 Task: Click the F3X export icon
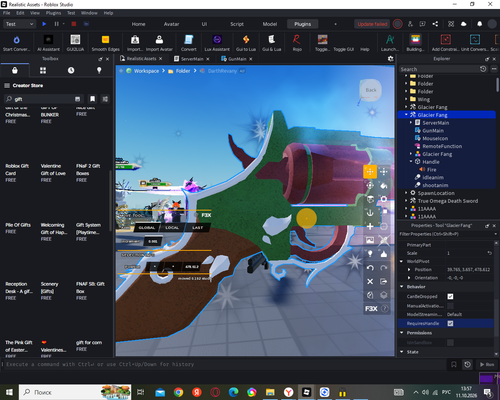click(x=384, y=281)
